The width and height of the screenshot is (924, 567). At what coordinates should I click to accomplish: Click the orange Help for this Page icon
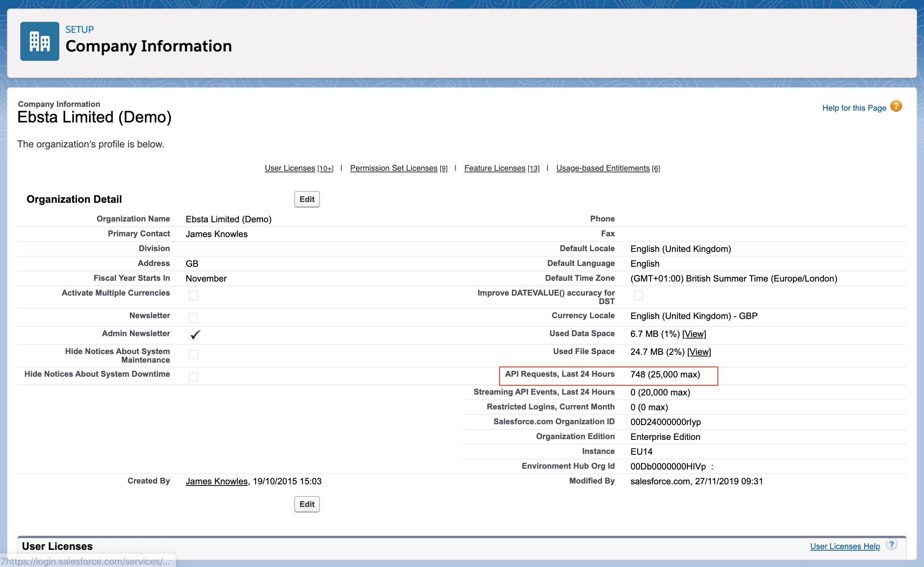pyautogui.click(x=896, y=106)
